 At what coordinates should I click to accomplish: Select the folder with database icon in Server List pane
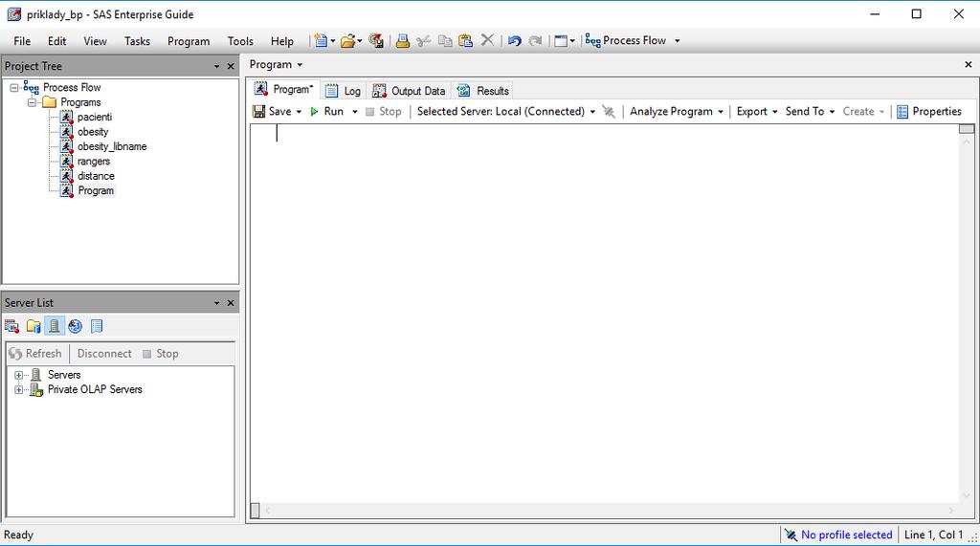point(33,326)
